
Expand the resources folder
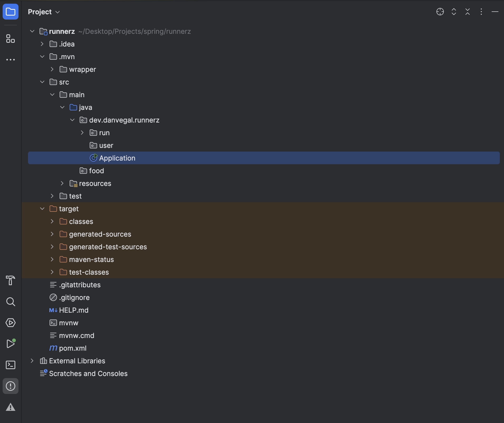62,184
